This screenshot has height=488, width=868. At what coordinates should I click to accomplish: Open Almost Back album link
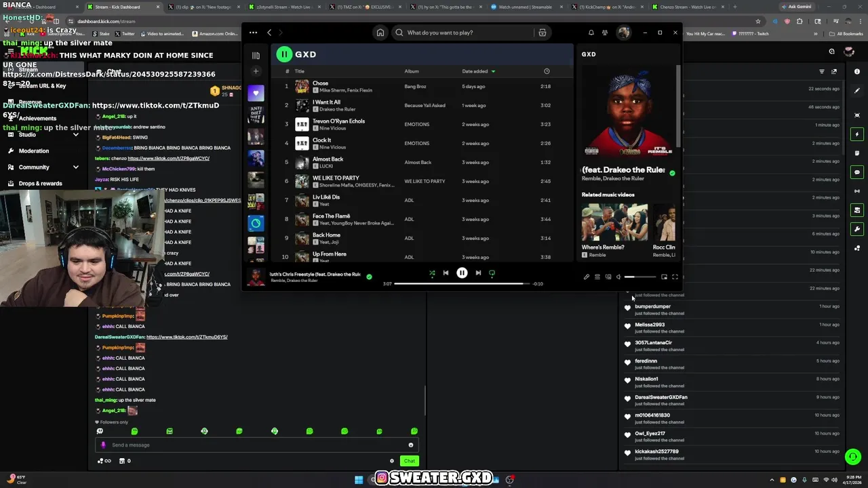click(x=418, y=162)
